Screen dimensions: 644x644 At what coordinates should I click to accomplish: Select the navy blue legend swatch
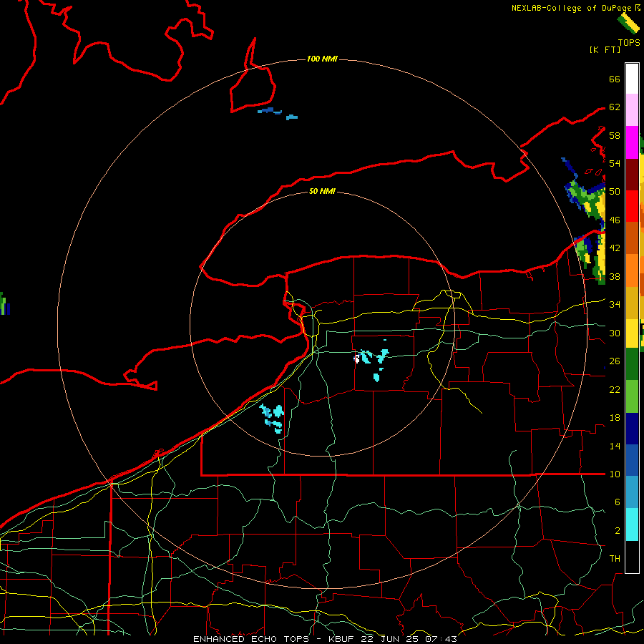pos(632,429)
